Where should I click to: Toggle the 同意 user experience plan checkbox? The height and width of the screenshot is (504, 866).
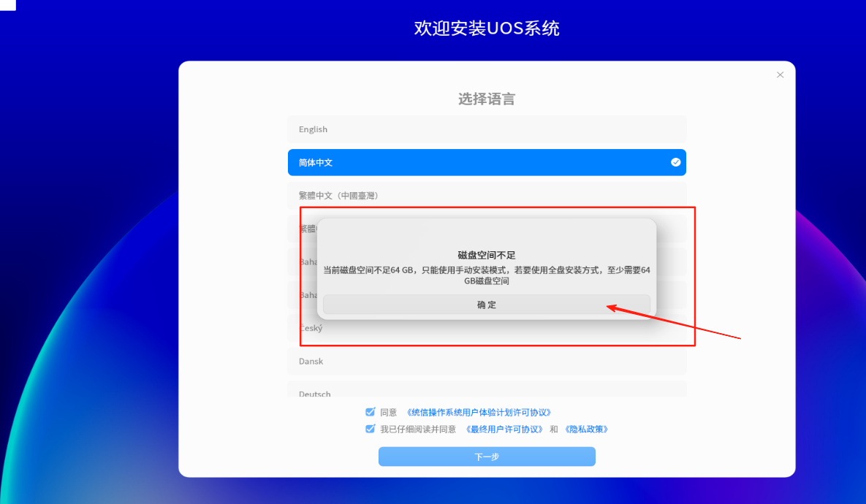coord(370,412)
